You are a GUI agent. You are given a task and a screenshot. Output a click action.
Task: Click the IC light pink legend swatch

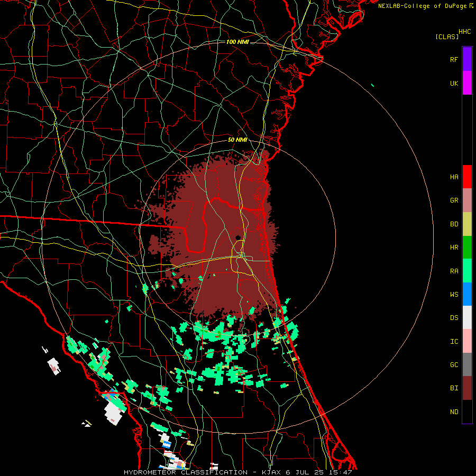click(x=467, y=341)
